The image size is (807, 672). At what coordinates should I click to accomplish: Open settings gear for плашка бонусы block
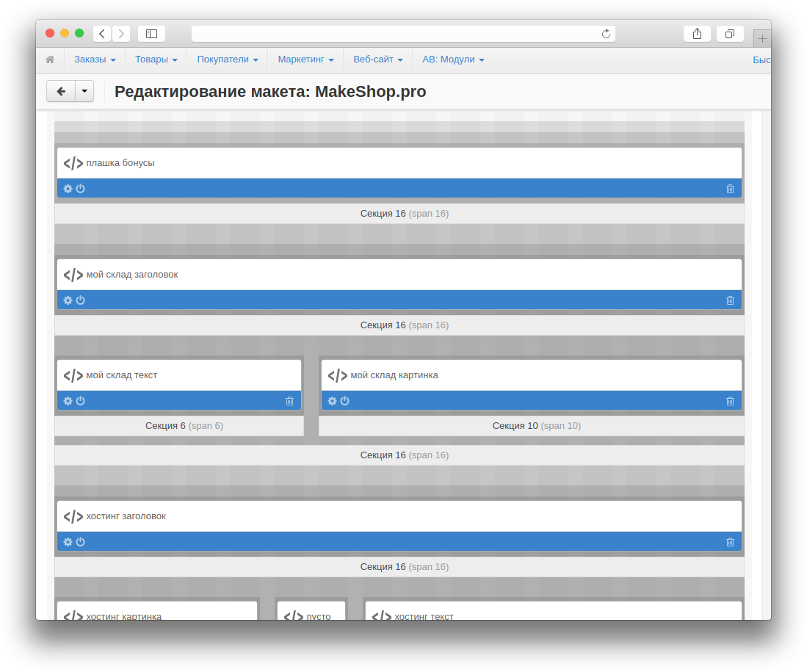(x=68, y=189)
